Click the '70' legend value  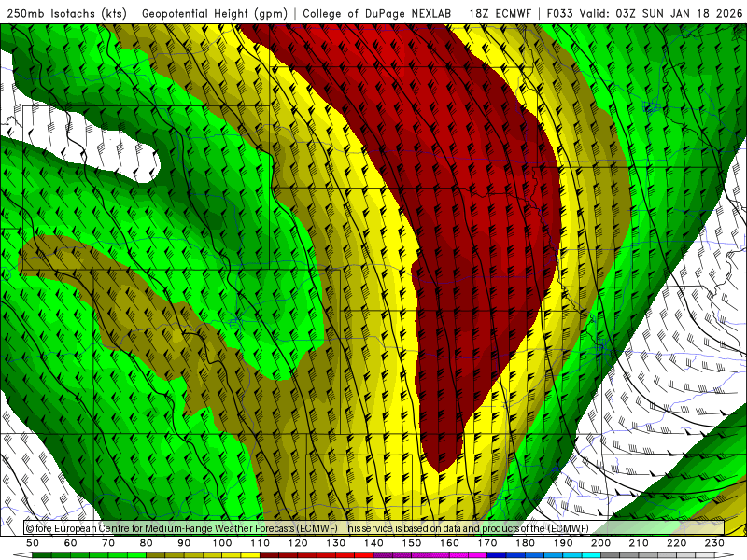[x=108, y=543]
